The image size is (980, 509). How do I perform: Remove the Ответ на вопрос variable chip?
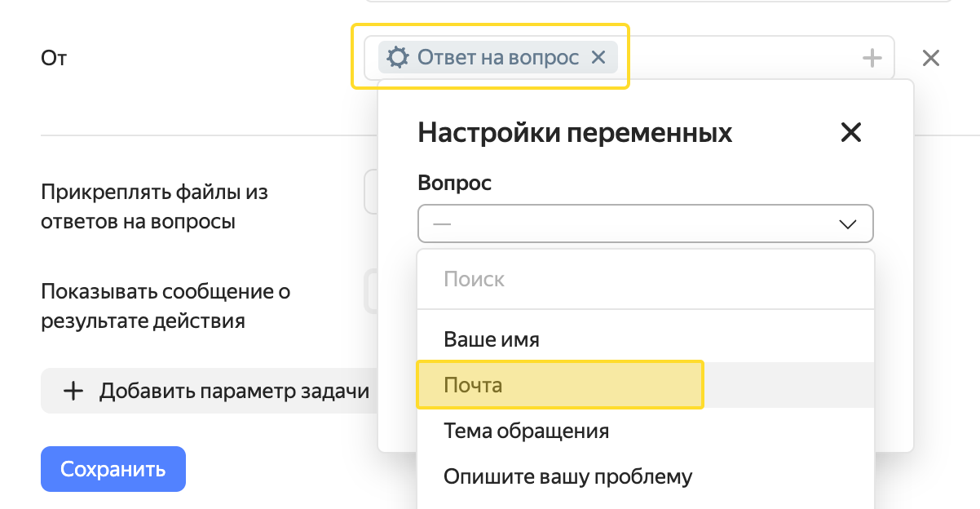pos(598,58)
